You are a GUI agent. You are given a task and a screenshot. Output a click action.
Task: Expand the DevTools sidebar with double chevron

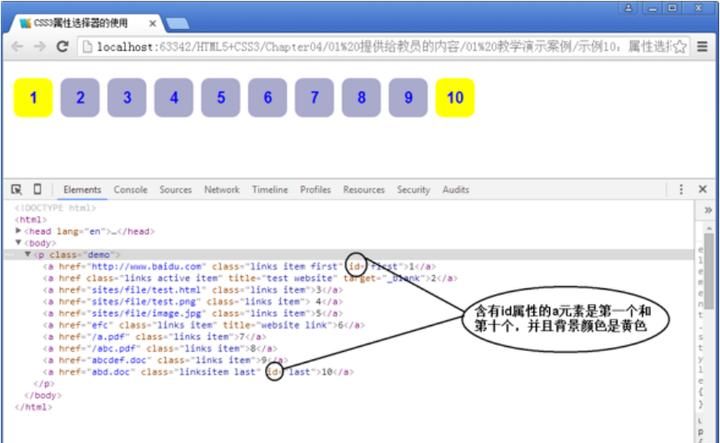point(708,210)
